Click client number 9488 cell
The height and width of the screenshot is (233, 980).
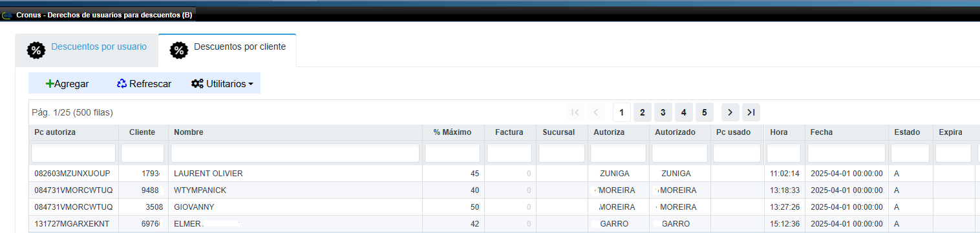[x=143, y=190]
